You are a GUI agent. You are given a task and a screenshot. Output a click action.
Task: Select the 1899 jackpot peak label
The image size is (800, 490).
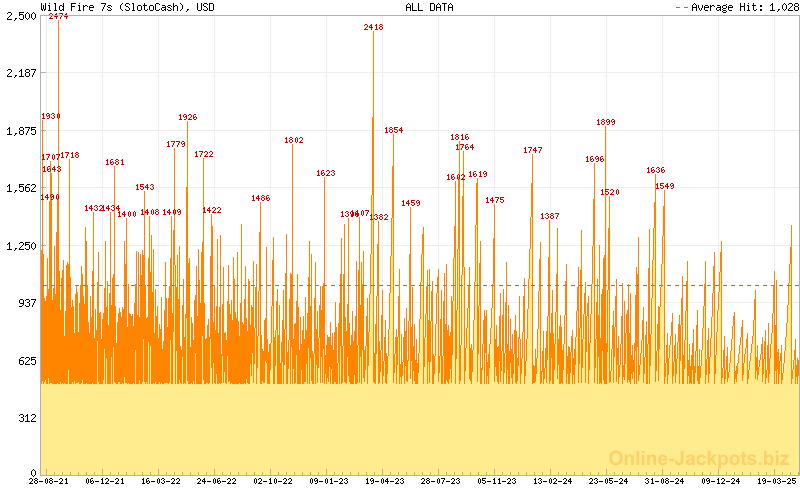coord(605,122)
